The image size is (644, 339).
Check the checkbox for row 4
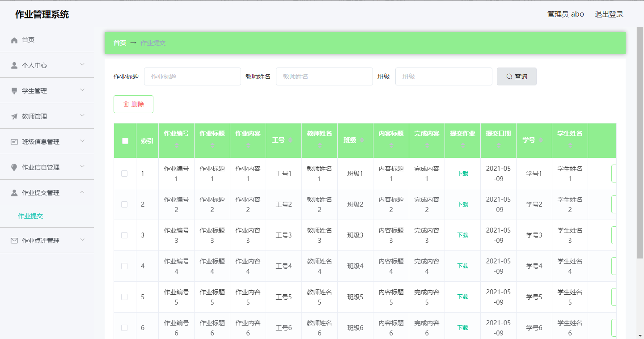click(124, 266)
